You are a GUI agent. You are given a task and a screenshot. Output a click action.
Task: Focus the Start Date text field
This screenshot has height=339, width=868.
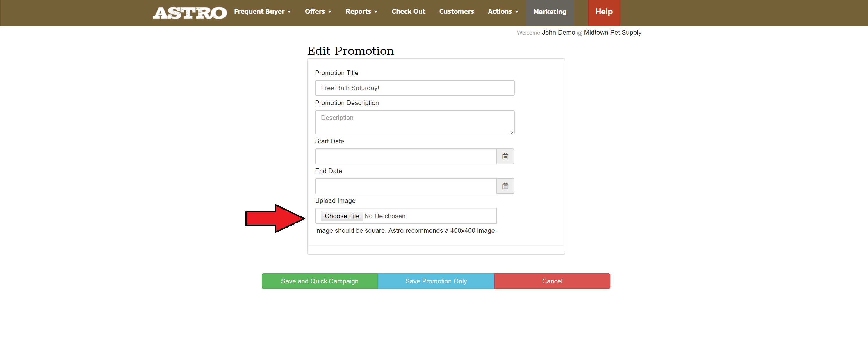405,156
